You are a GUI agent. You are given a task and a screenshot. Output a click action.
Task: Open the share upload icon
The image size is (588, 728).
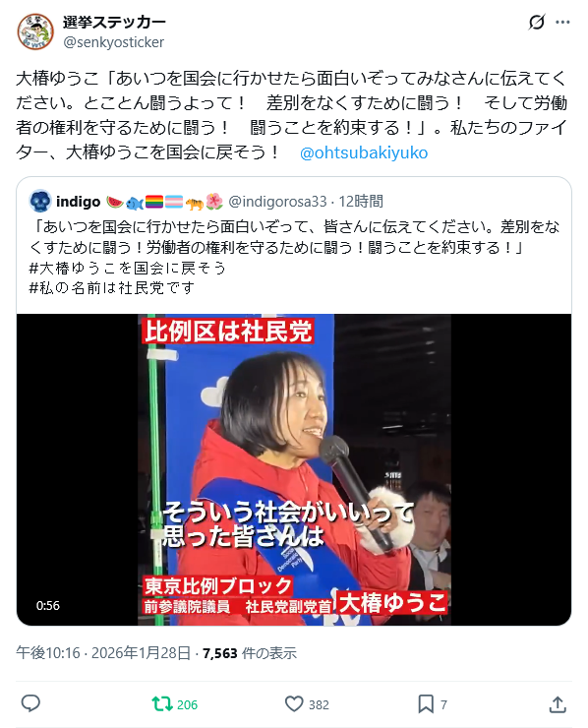click(x=558, y=704)
